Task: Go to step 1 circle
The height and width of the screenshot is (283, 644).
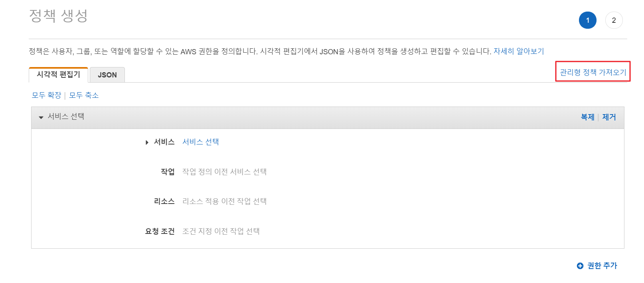Action: pos(587,20)
